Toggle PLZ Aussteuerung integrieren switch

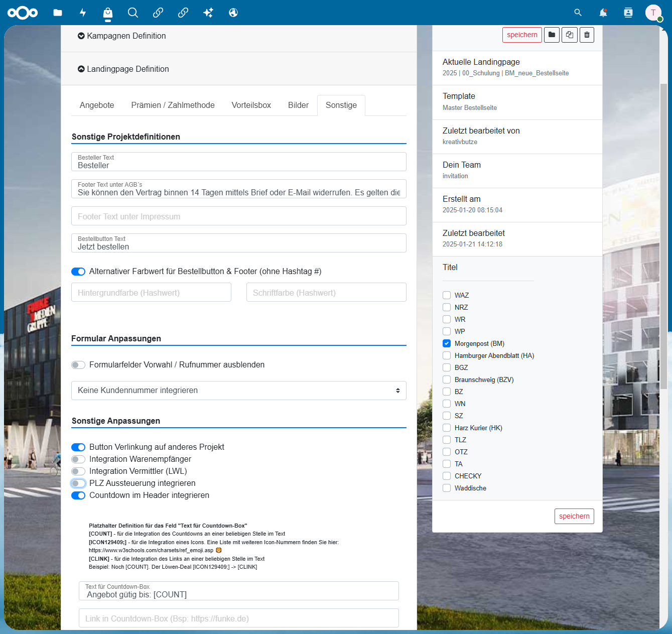tap(78, 483)
